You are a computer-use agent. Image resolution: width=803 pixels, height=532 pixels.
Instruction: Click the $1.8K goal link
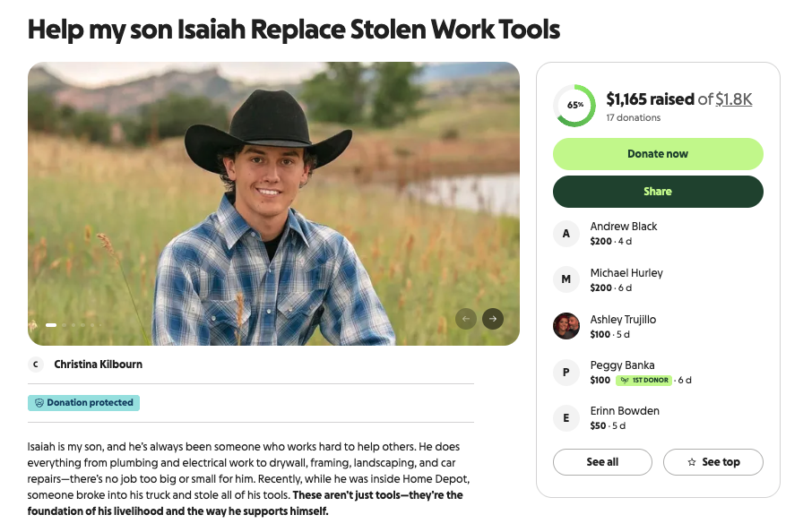[x=734, y=99]
